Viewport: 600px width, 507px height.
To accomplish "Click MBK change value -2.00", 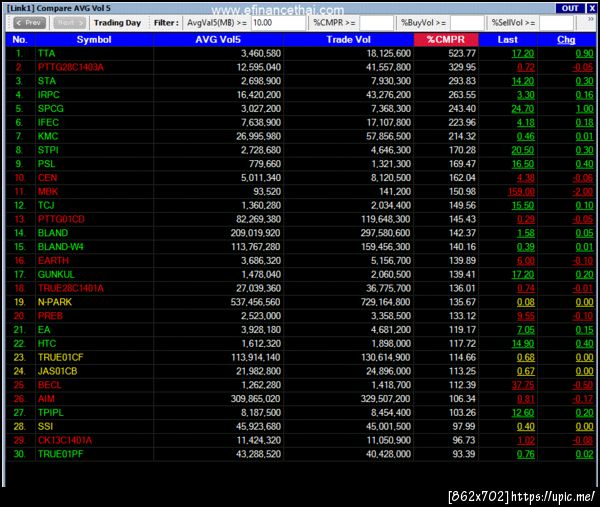I will coord(582,191).
